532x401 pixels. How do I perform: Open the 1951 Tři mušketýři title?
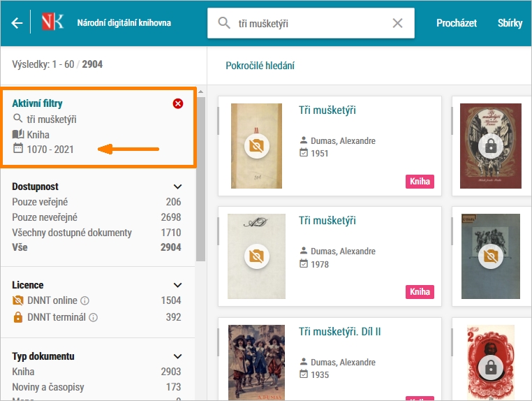click(327, 110)
